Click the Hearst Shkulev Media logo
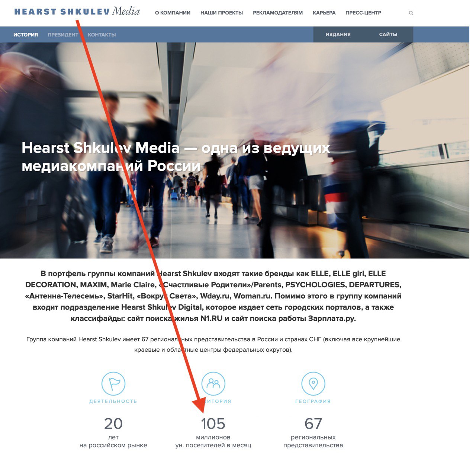Viewport: 476px width, 457px height. pos(77,12)
